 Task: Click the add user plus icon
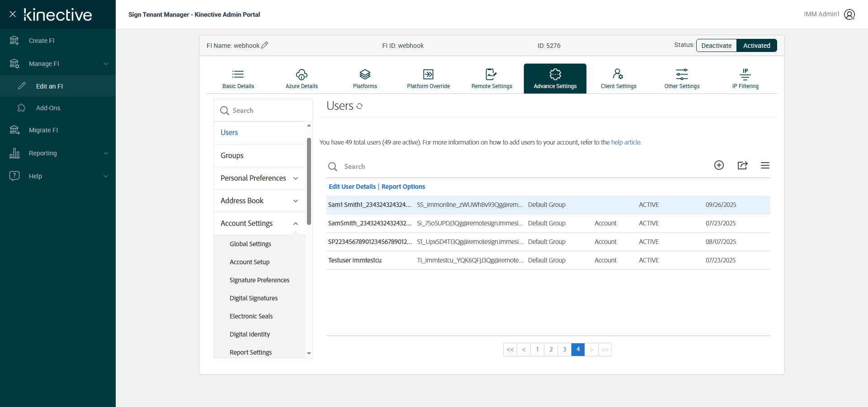(719, 165)
